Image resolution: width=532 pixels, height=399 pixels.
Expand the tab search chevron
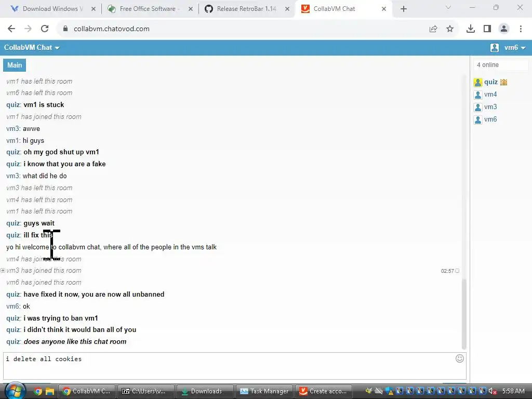tap(448, 7)
